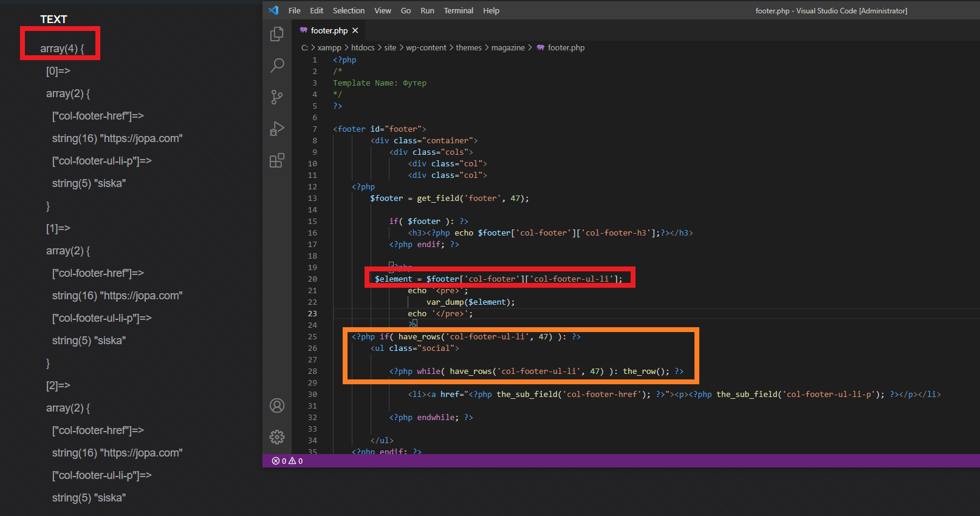Viewport: 980px width, 516px height.
Task: Click the themes breadcrumb link
Action: 469,47
